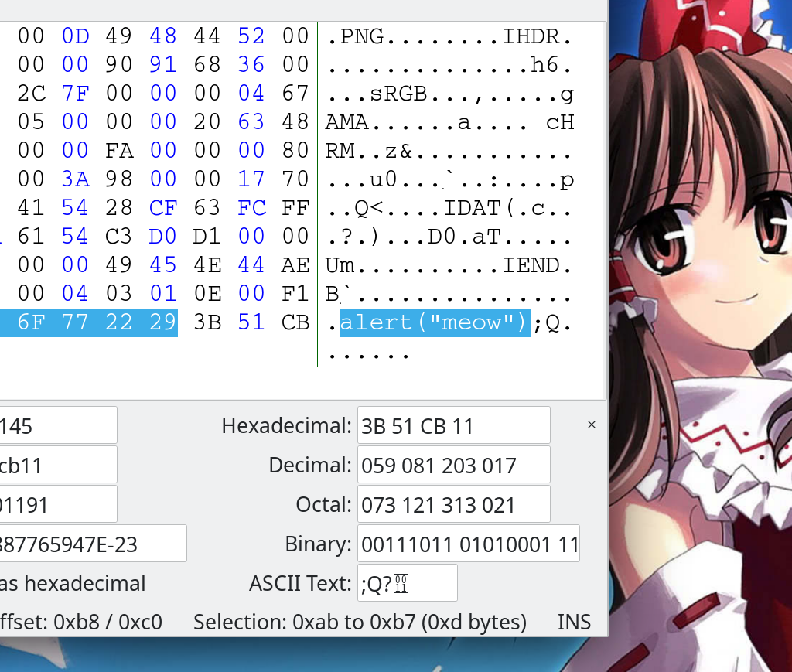Click the Decimal field showing 059 081 203 017
This screenshot has width=792, height=672.
pos(453,465)
